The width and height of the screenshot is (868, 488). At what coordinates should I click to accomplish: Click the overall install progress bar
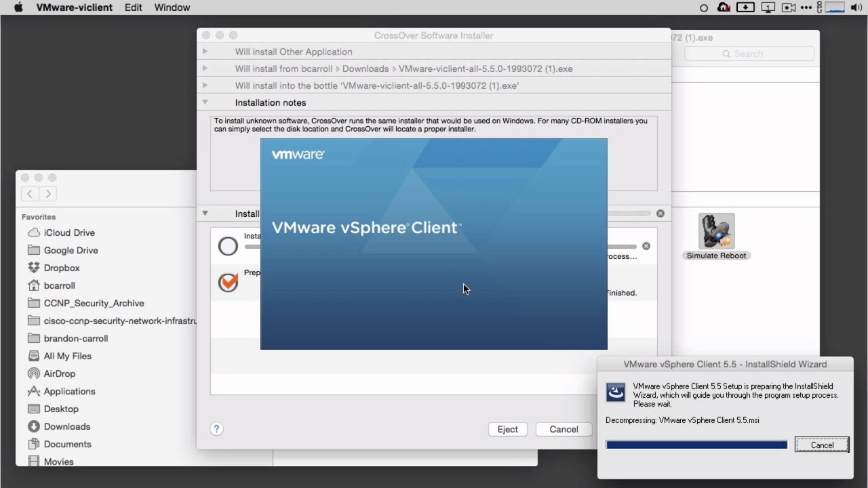click(629, 213)
